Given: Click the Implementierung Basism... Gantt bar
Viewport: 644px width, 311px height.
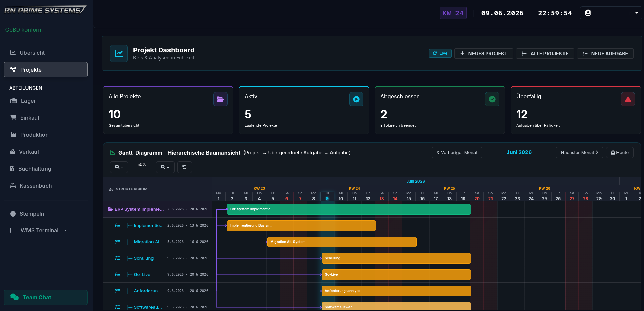Looking at the screenshot, I should tap(301, 226).
